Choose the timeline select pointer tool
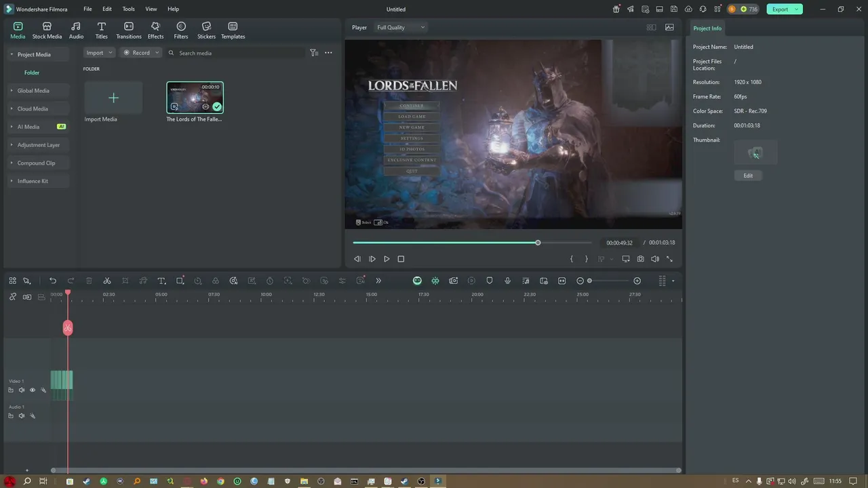Image resolution: width=868 pixels, height=488 pixels. point(27,281)
